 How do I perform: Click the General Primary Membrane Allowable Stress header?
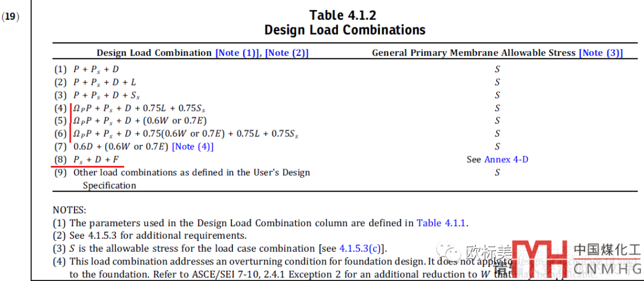coord(474,53)
